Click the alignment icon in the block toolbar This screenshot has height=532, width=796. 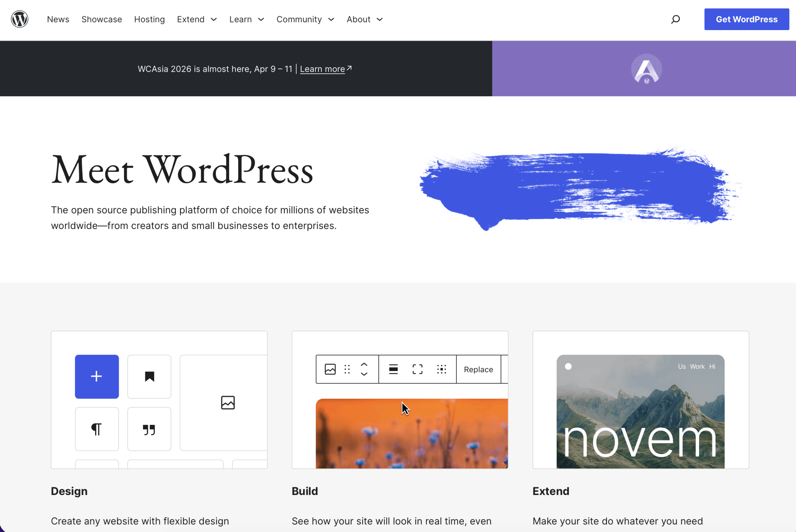(x=393, y=369)
